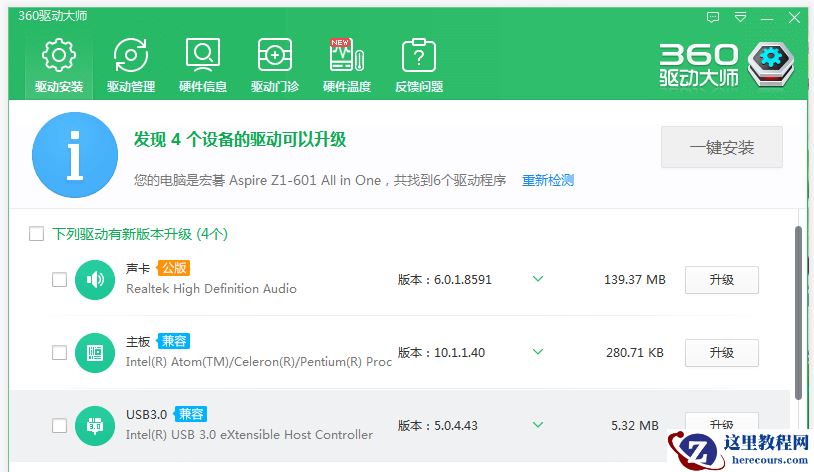Click the 主板 motherboard device icon

click(94, 353)
